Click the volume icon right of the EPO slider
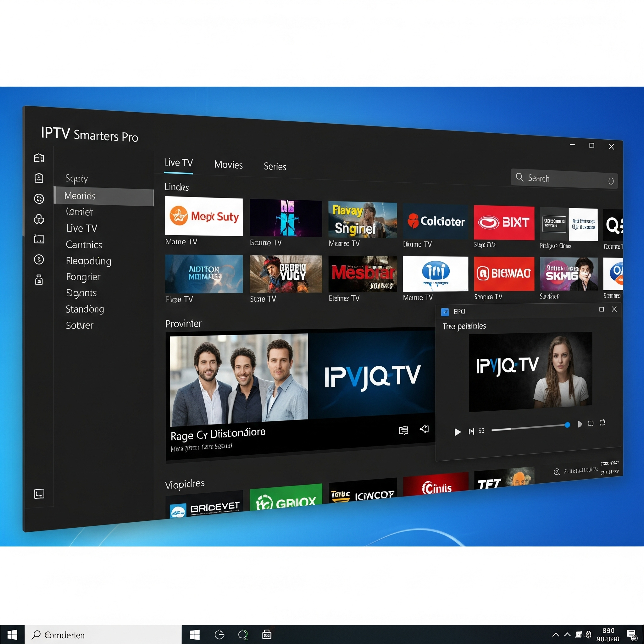The width and height of the screenshot is (644, 644). [580, 424]
